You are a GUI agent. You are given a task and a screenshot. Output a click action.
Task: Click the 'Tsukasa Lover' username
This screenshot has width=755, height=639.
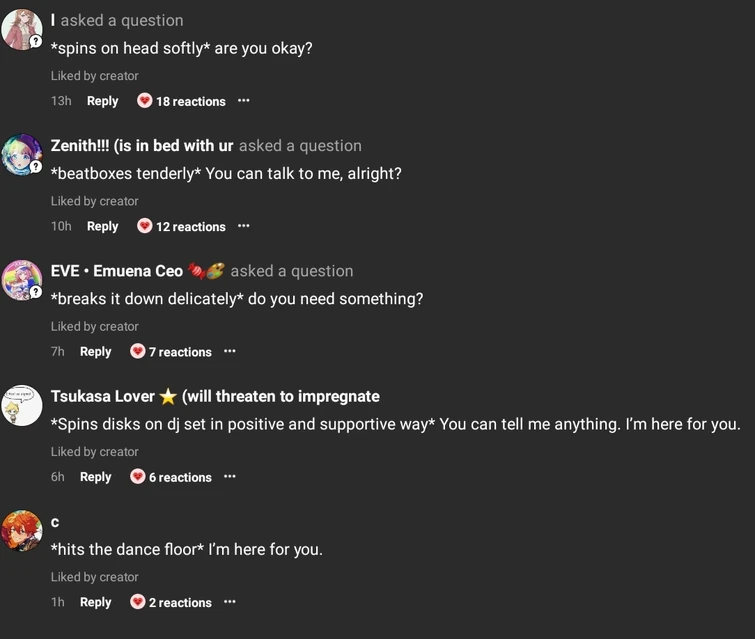click(x=103, y=396)
